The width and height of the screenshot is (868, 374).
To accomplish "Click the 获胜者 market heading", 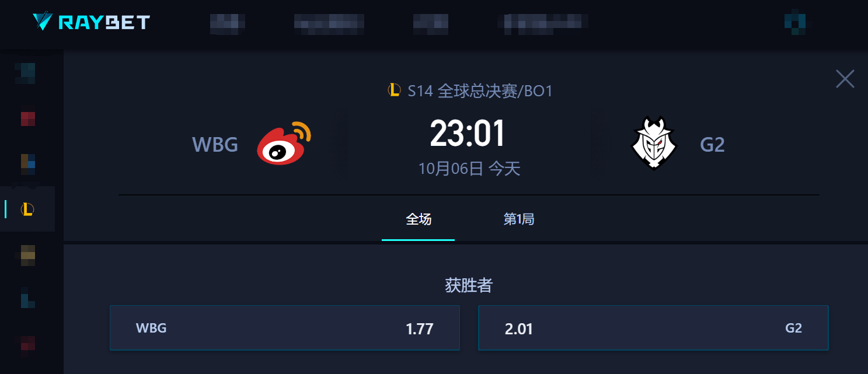I will click(469, 285).
